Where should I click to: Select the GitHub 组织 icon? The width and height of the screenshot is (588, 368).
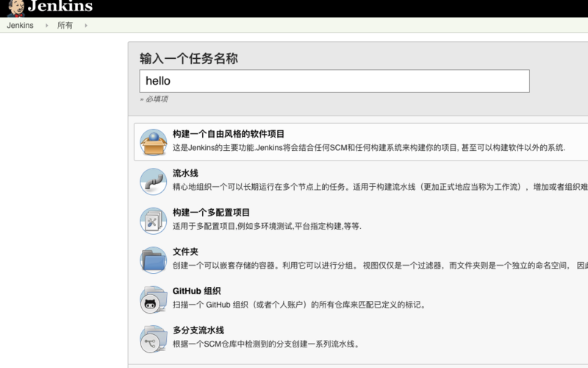pyautogui.click(x=154, y=300)
